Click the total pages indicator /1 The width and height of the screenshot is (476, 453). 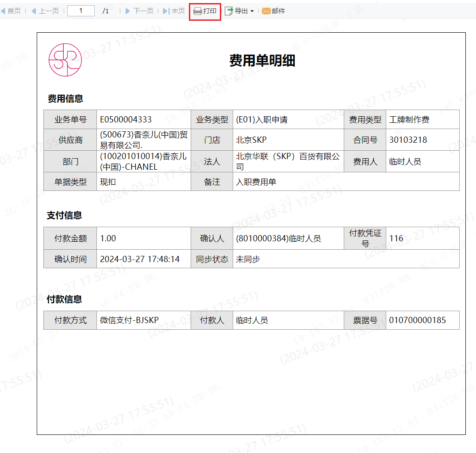(x=106, y=11)
